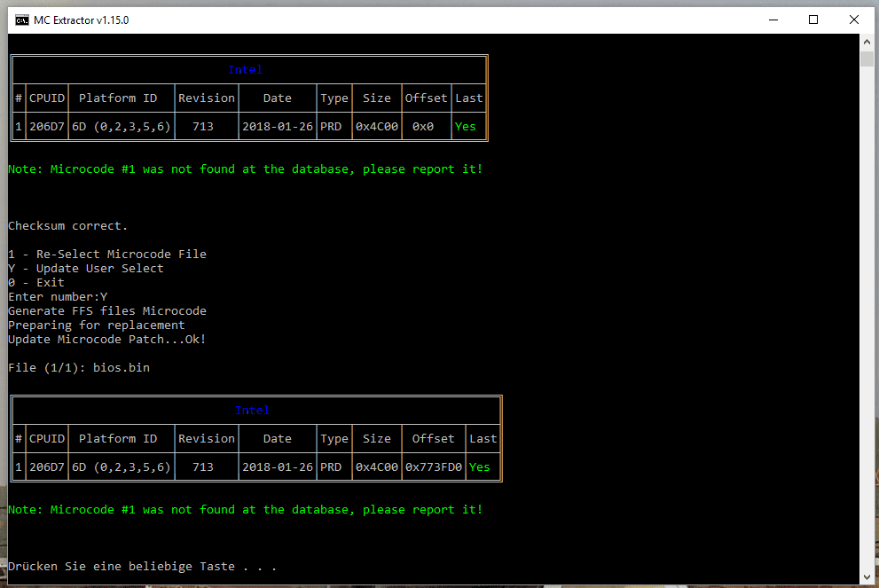879x588 pixels.
Task: Click offset value 0x773FD0 in bottom table
Action: click(434, 467)
